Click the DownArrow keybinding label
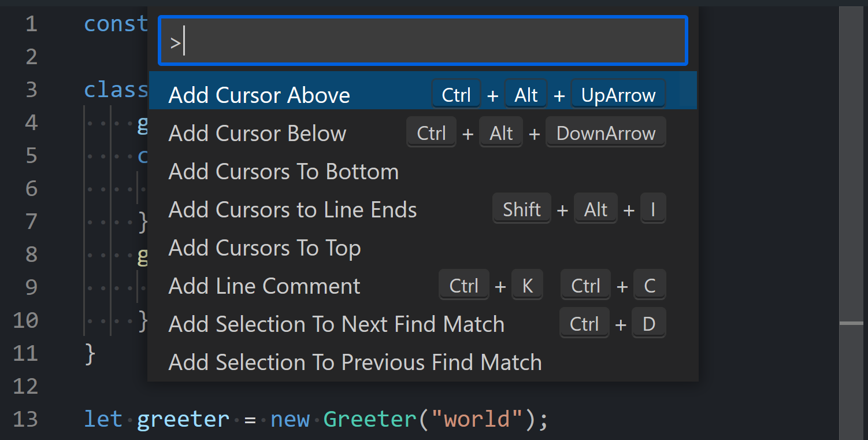 [606, 134]
